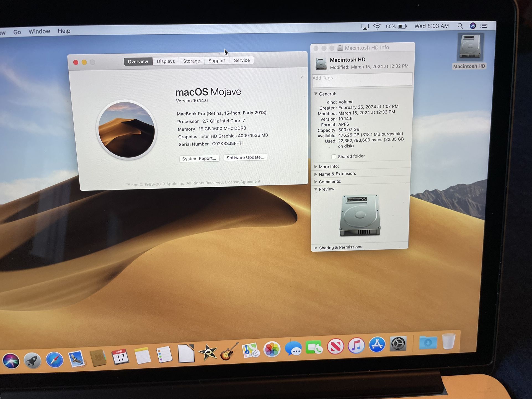This screenshot has width=532, height=399.
Task: Click the Format value APFS
Action: [x=344, y=124]
